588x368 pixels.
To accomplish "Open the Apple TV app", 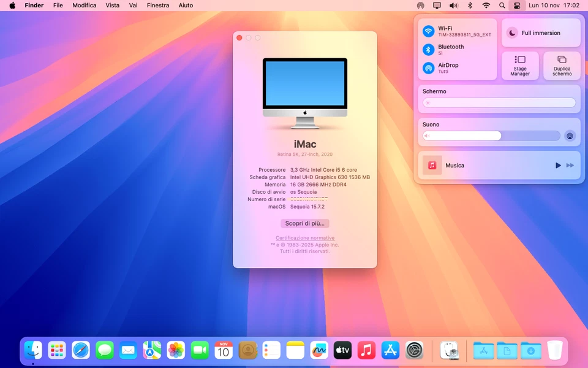I will (x=342, y=350).
